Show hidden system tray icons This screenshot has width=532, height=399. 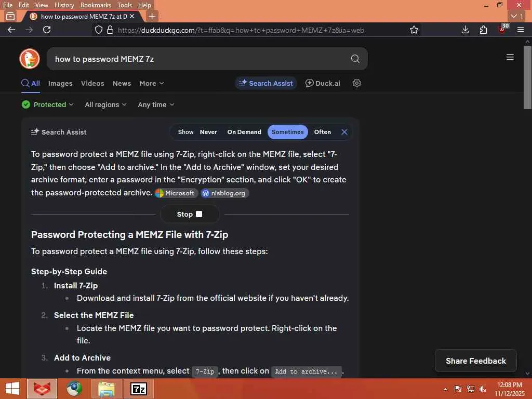[445, 389]
